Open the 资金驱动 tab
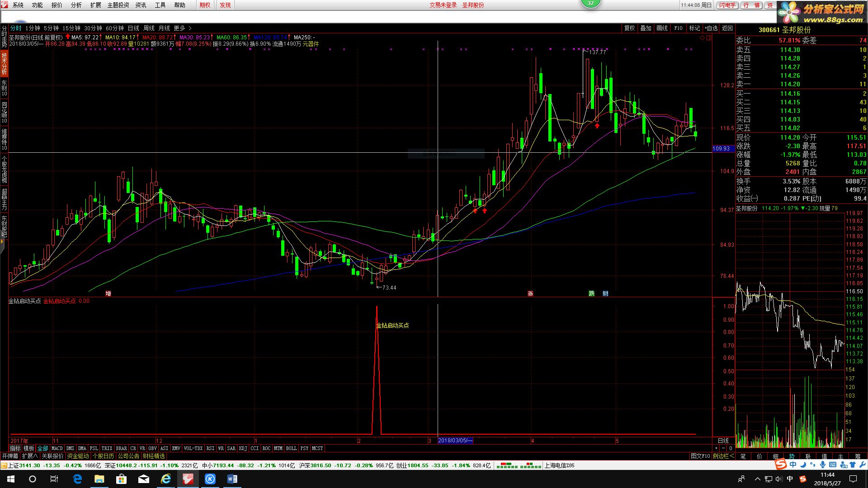Image resolution: width=868 pixels, height=488 pixels. [x=78, y=456]
